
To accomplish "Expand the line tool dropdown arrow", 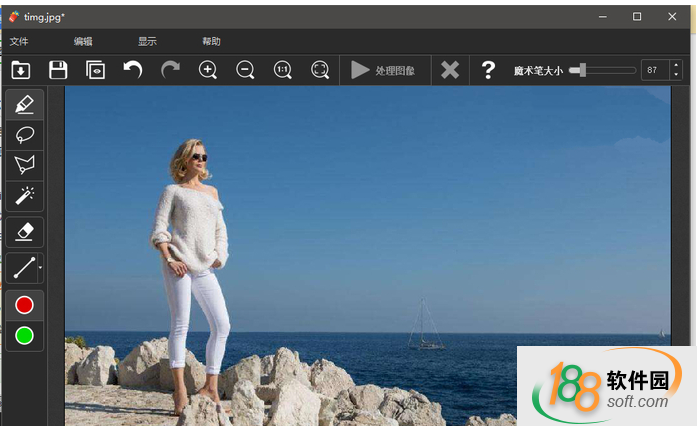I will (x=40, y=268).
